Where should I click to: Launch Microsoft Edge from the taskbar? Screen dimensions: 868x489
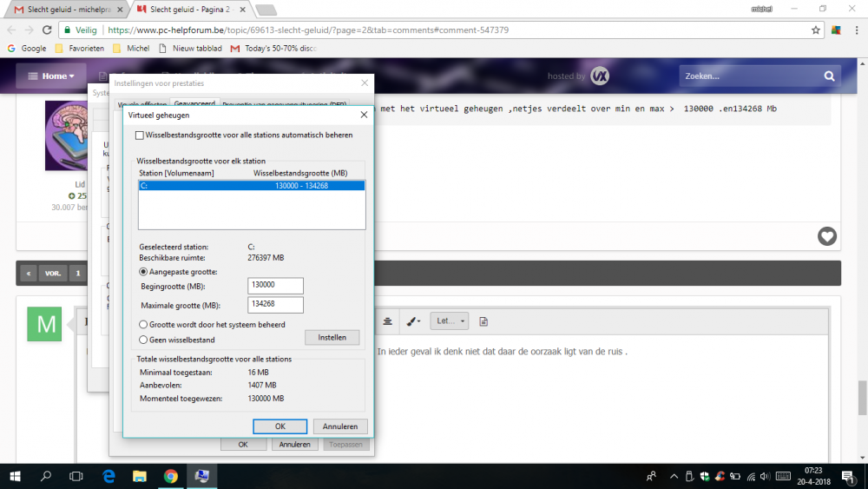coord(108,476)
